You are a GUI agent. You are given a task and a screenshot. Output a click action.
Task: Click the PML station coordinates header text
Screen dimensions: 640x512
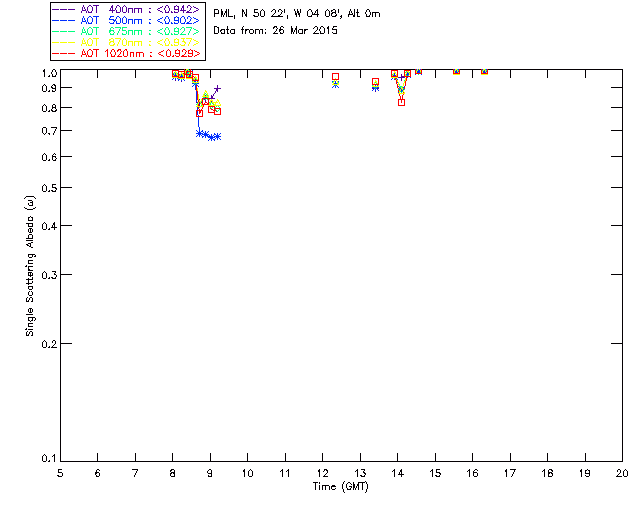click(297, 13)
